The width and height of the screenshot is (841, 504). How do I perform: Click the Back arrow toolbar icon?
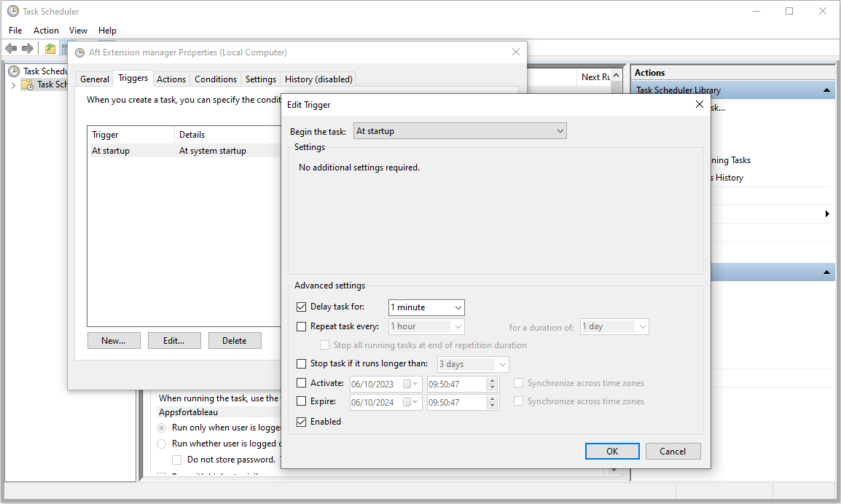coord(11,49)
